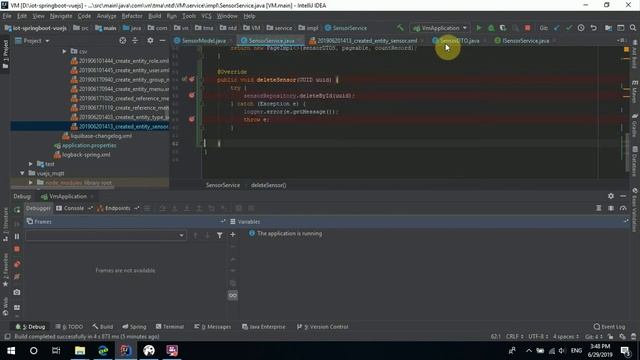
Task: Run with coverage icon in toolbar
Action: pos(503,28)
